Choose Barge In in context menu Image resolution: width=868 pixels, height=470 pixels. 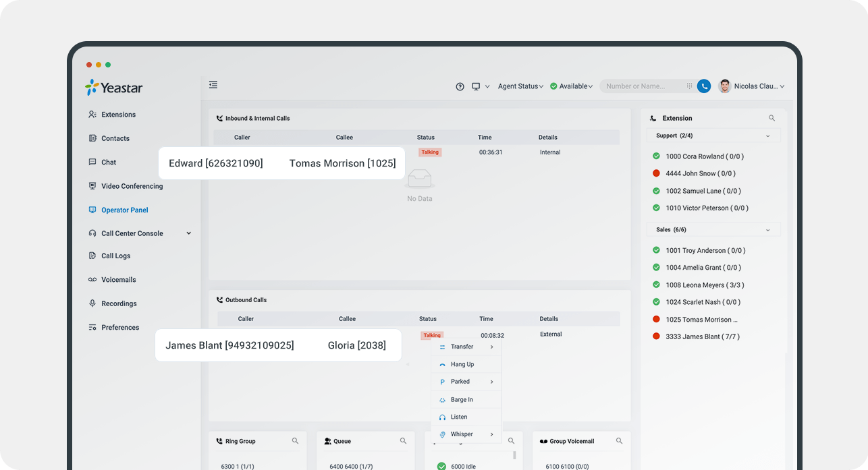466,400
